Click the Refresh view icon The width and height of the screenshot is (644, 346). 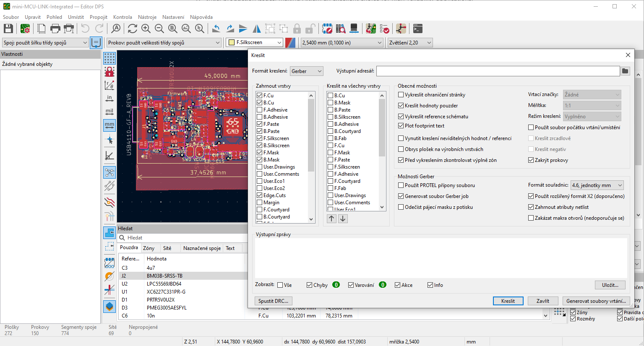(x=133, y=29)
